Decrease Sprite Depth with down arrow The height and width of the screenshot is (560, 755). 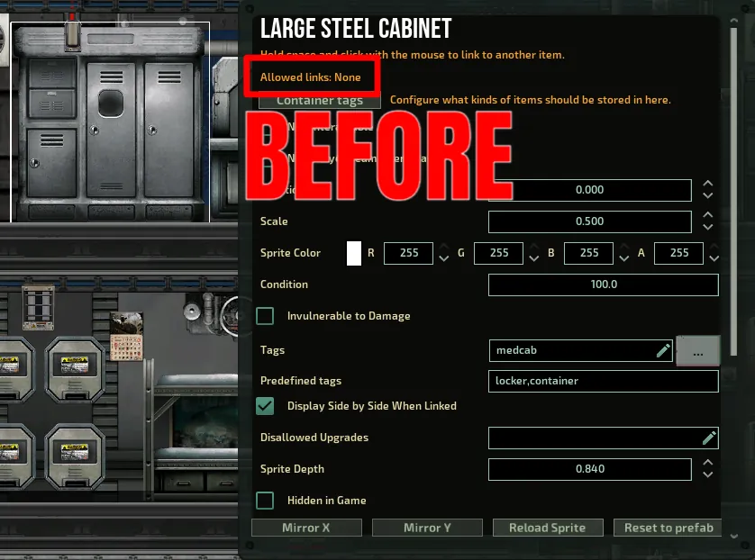pos(708,474)
